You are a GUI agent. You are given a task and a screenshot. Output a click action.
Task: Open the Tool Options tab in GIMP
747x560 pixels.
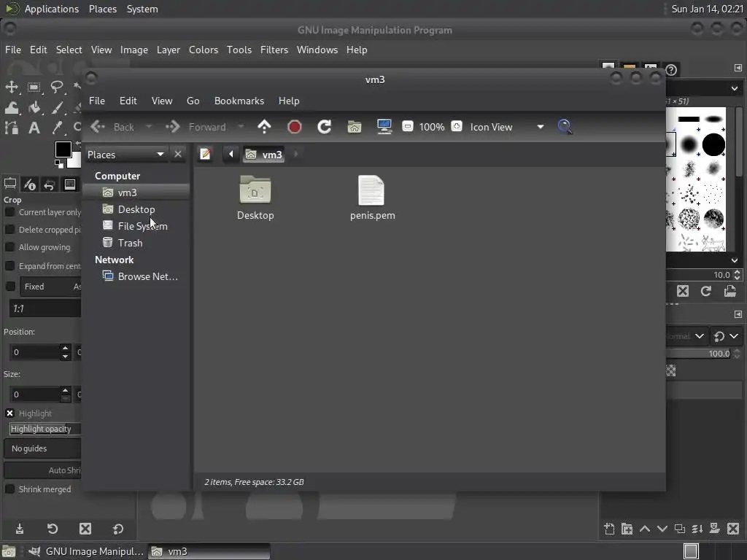coord(10,184)
